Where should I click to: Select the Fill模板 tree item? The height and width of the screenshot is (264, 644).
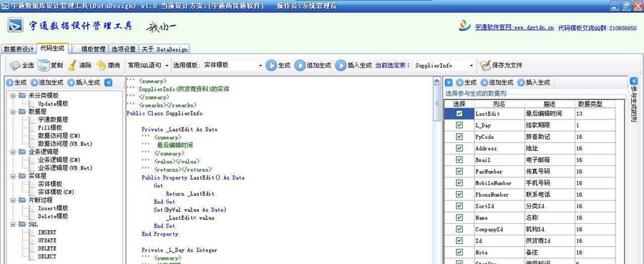50,127
